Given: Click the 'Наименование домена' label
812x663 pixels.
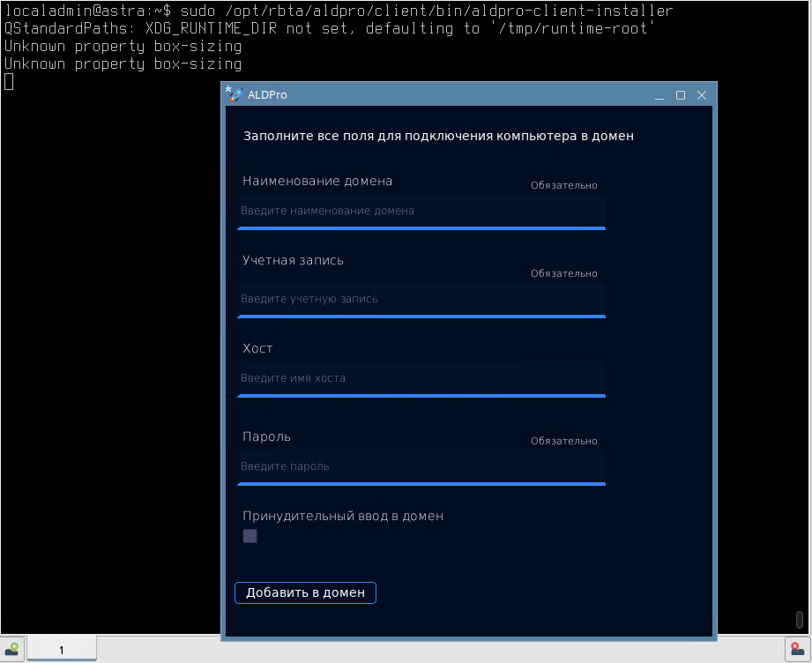Looking at the screenshot, I should [317, 182].
